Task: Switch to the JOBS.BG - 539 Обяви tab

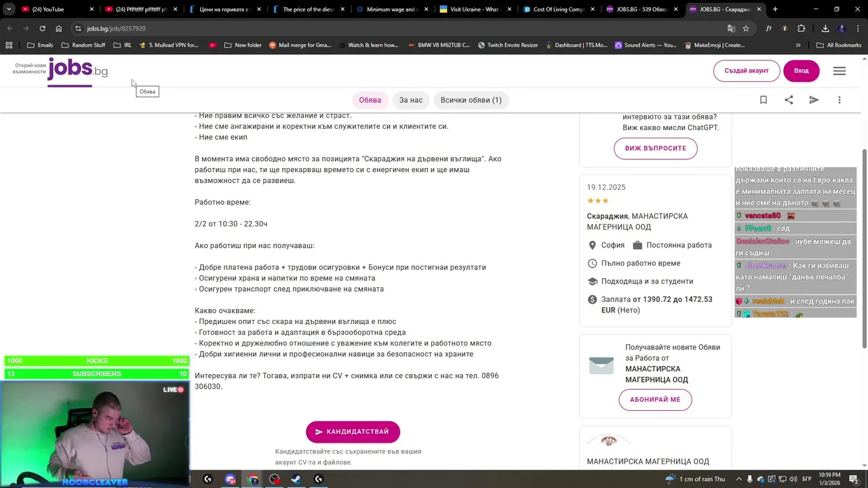Action: (642, 9)
